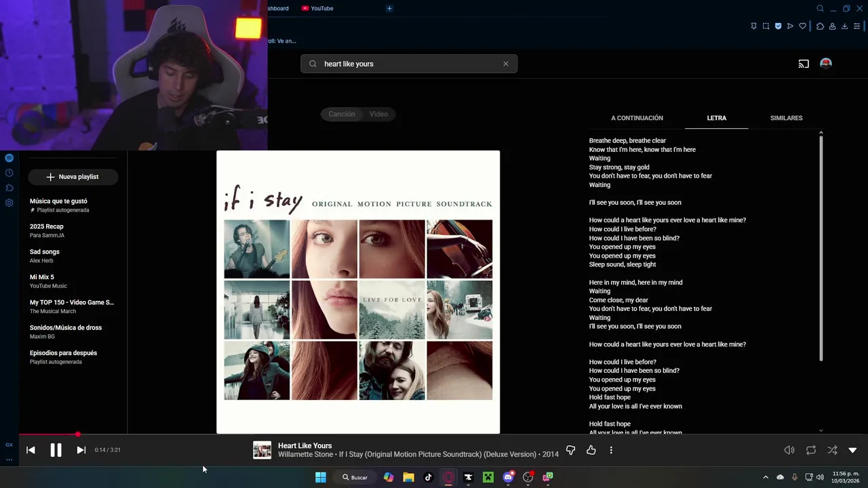Viewport: 868px width, 488px height.
Task: Dislike the song with thumbs down
Action: (x=570, y=450)
